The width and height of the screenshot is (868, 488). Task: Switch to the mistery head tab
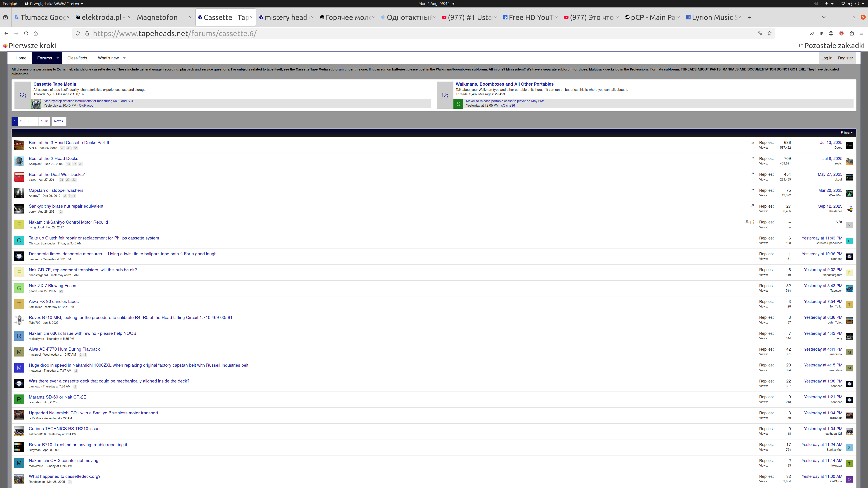coord(286,17)
